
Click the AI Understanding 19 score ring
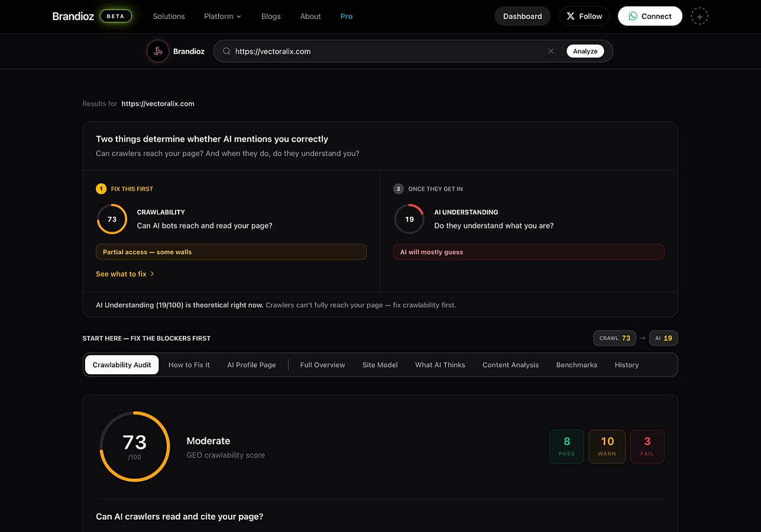(409, 219)
